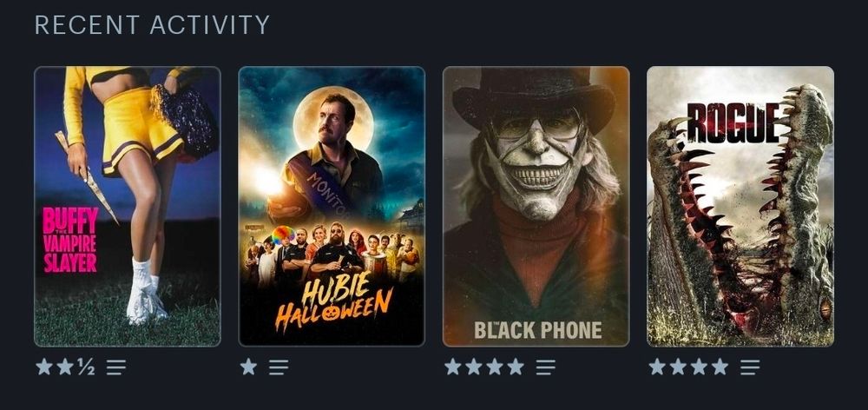Open the review icon under Rogue
This screenshot has height=410, width=868.
point(750,367)
